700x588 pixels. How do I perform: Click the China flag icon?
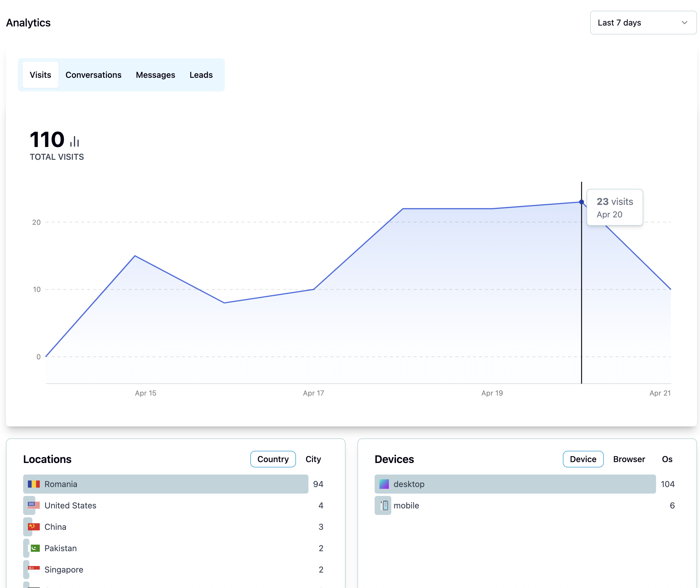pyautogui.click(x=34, y=527)
